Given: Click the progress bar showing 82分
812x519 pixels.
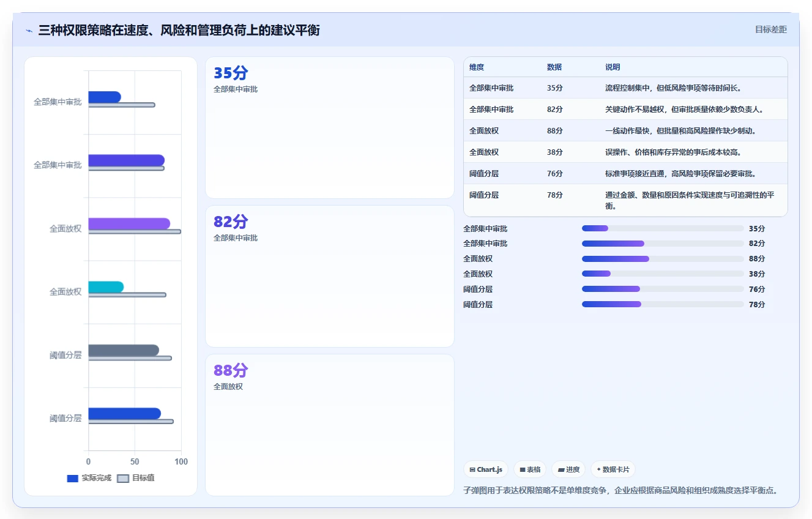Looking at the screenshot, I should (663, 244).
